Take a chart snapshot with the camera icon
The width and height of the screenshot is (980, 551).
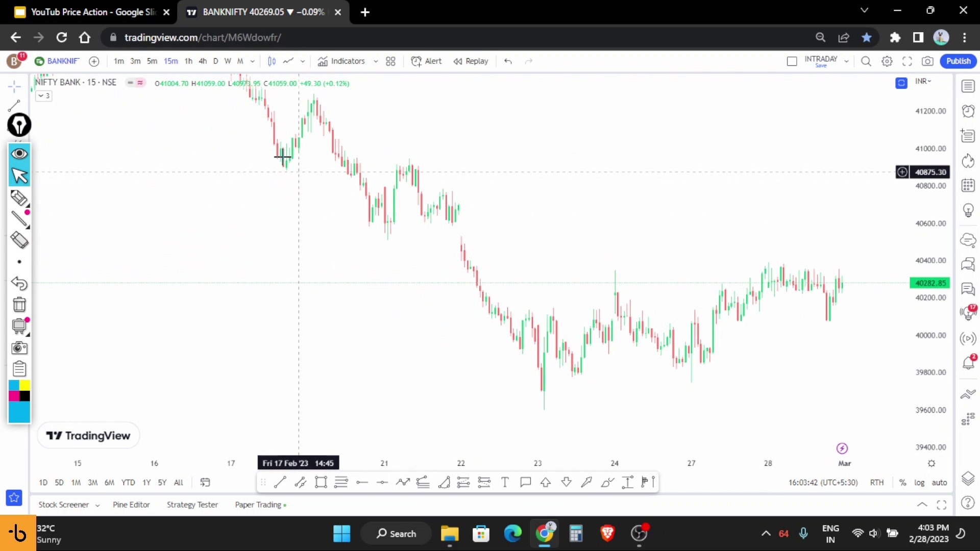(x=928, y=61)
